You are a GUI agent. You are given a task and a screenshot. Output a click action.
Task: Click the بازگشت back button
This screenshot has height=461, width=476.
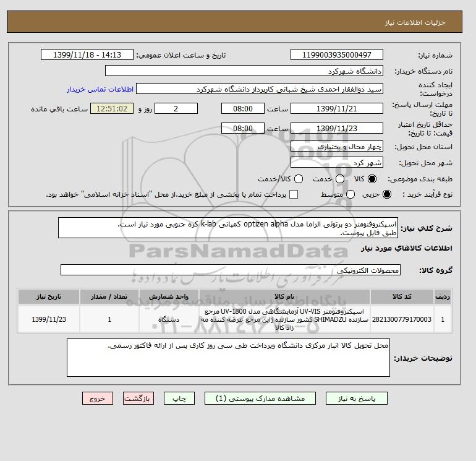point(138,399)
